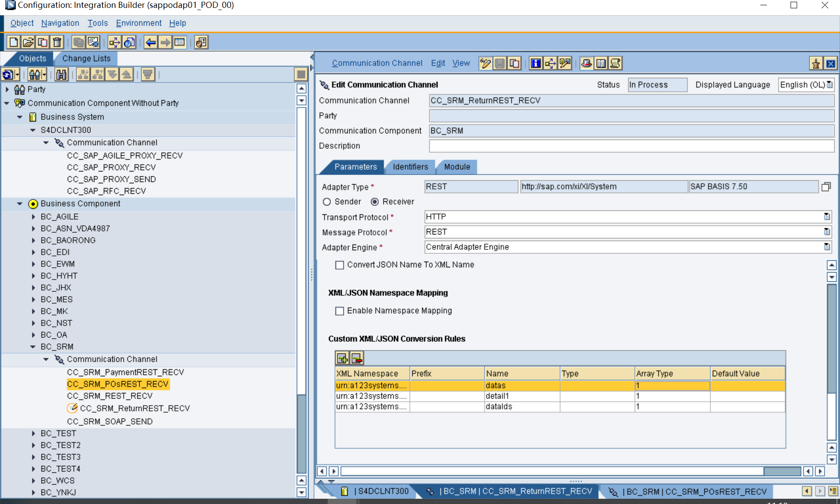
Task: Switch to the Identifiers tab
Action: tap(410, 167)
